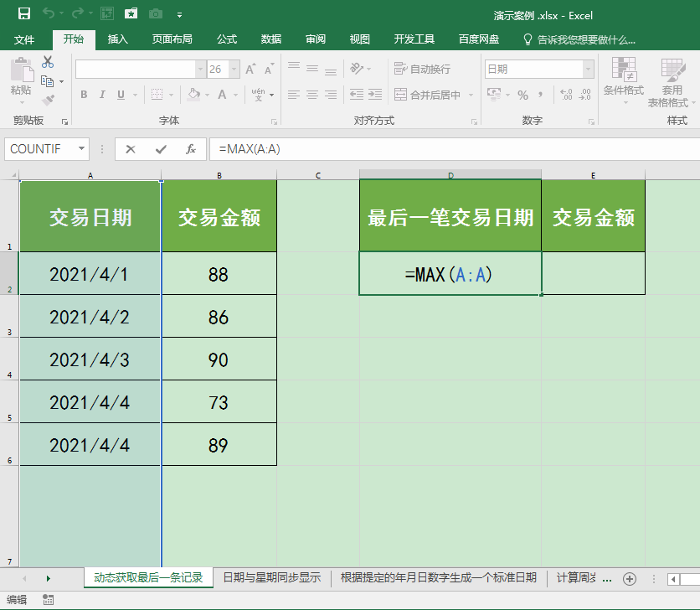Viewport: 700px width, 610px height.
Task: Click the formula bar showing =MAX(A:A)
Action: click(x=455, y=149)
